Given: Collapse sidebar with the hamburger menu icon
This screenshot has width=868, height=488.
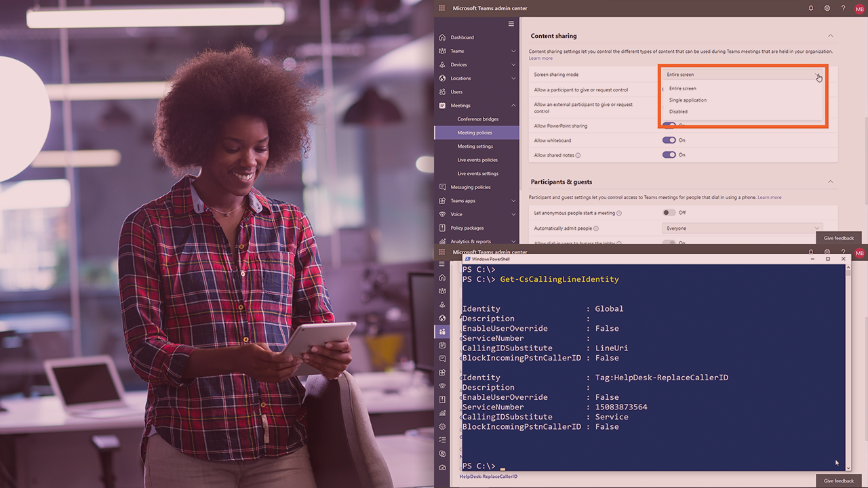Looking at the screenshot, I should point(511,24).
